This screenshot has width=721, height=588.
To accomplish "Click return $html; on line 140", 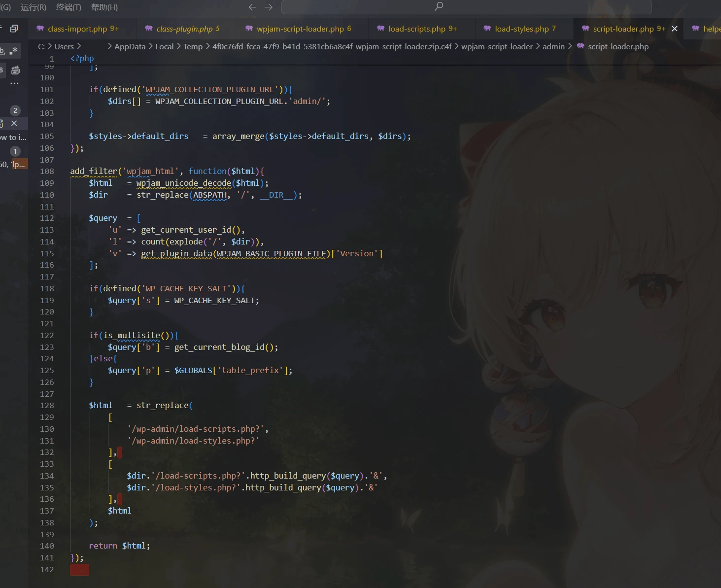I will [x=119, y=546].
